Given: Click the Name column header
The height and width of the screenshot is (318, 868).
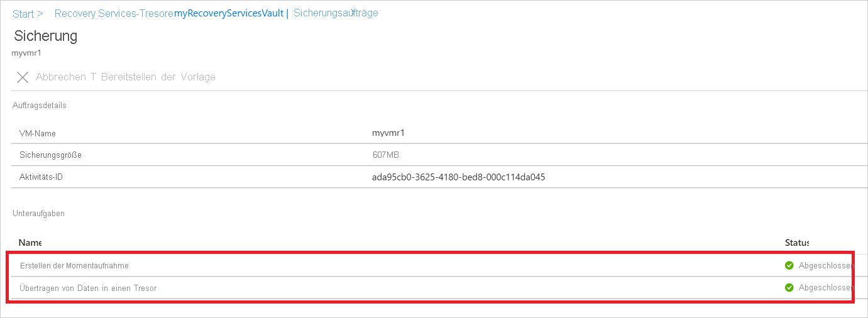Looking at the screenshot, I should point(30,243).
